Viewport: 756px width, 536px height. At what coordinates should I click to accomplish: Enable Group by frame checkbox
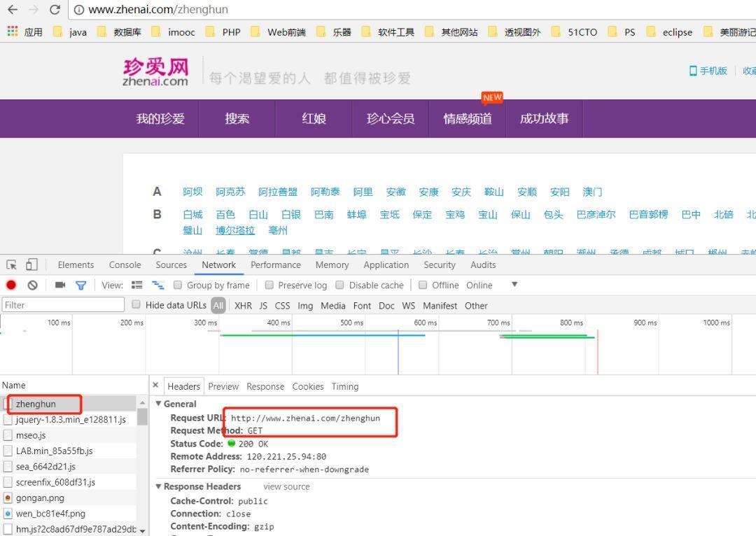177,285
